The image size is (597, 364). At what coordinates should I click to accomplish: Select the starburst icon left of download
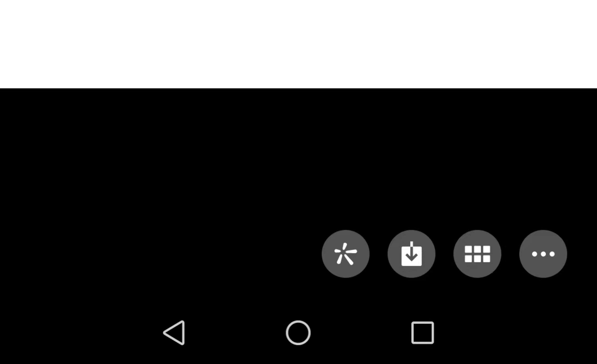[x=345, y=254]
